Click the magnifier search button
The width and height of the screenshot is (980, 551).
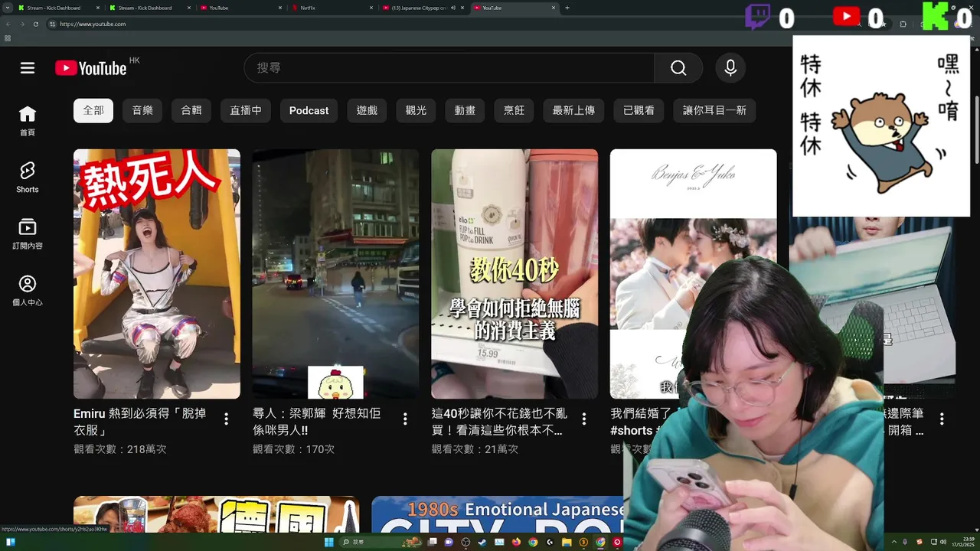coord(678,68)
